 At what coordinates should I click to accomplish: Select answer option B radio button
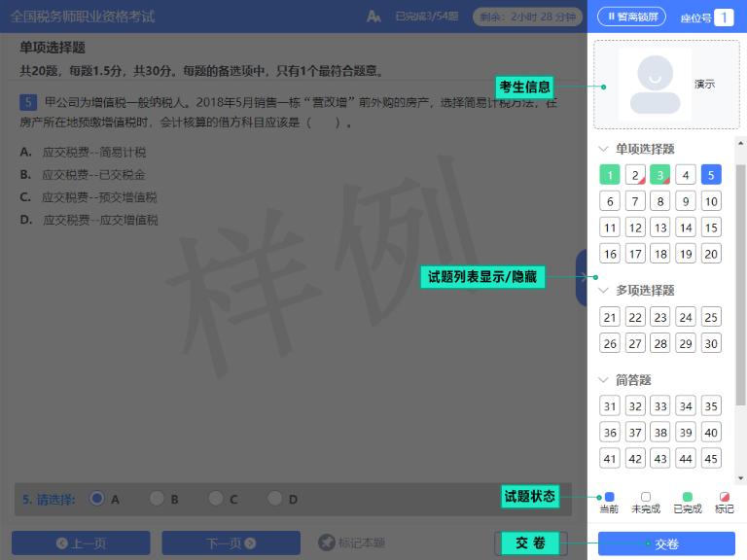(x=157, y=499)
